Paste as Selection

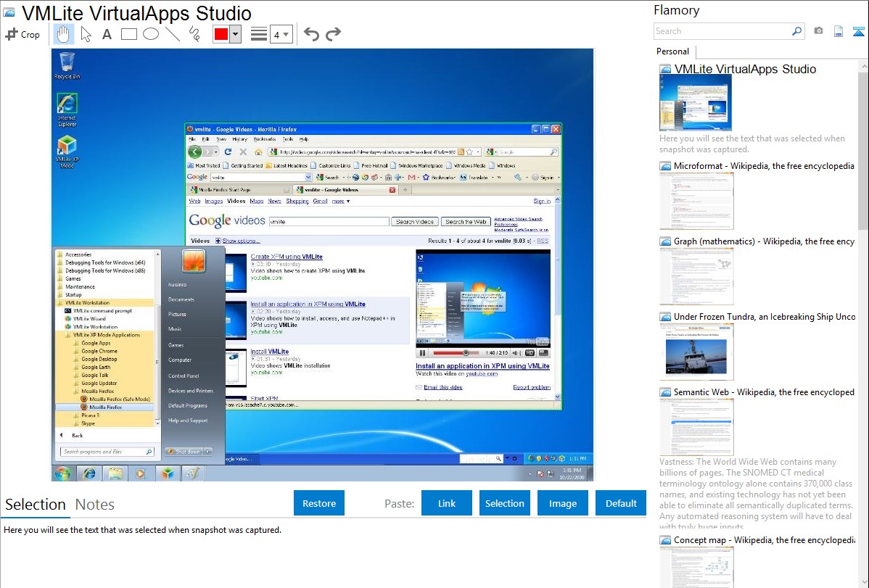tap(505, 503)
